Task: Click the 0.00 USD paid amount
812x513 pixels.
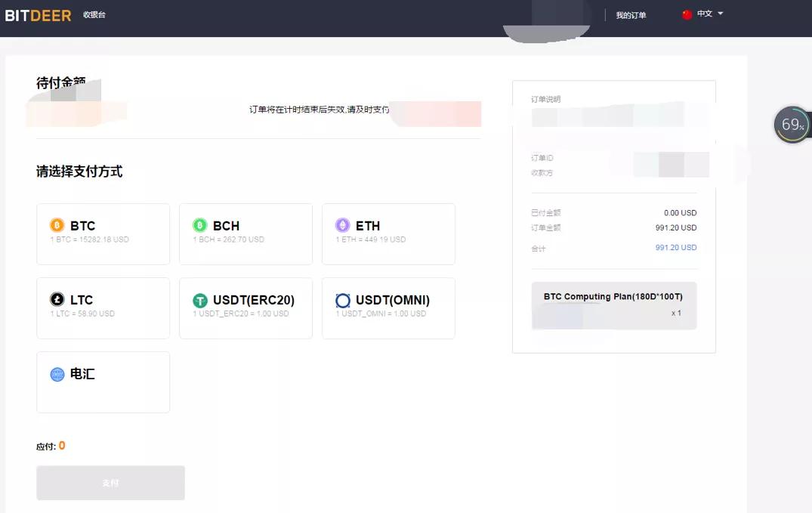Action: (x=680, y=213)
